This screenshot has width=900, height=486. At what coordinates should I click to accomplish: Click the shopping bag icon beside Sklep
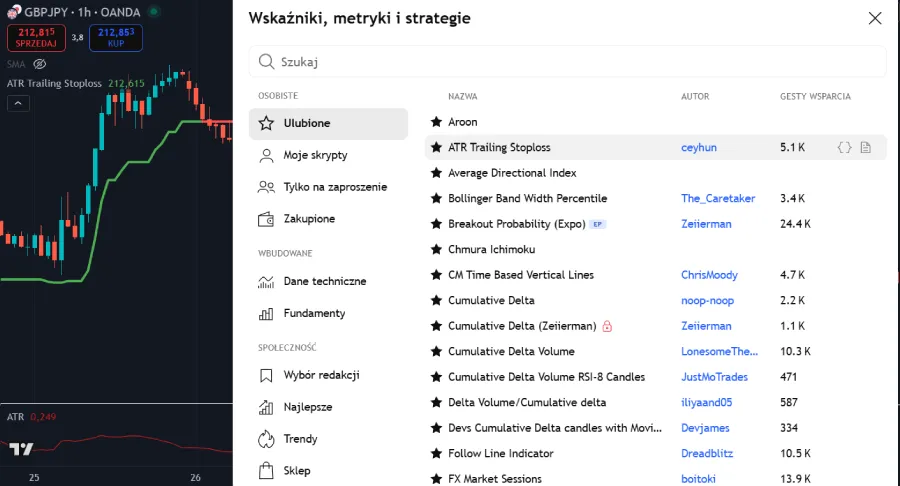(x=266, y=471)
